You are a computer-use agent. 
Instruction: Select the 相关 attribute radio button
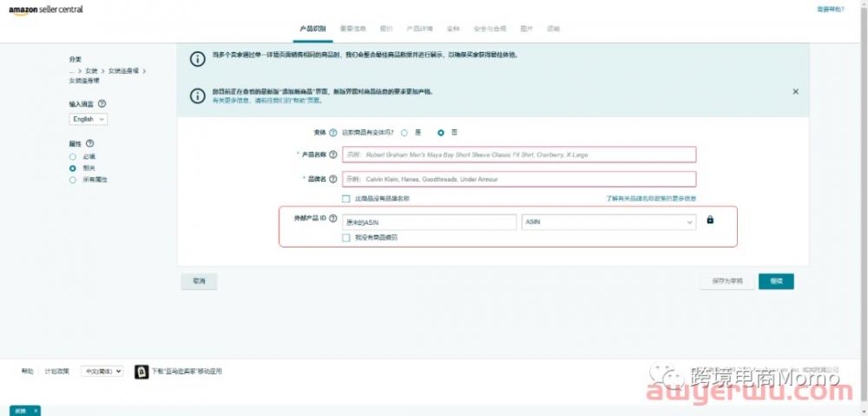[x=73, y=168]
